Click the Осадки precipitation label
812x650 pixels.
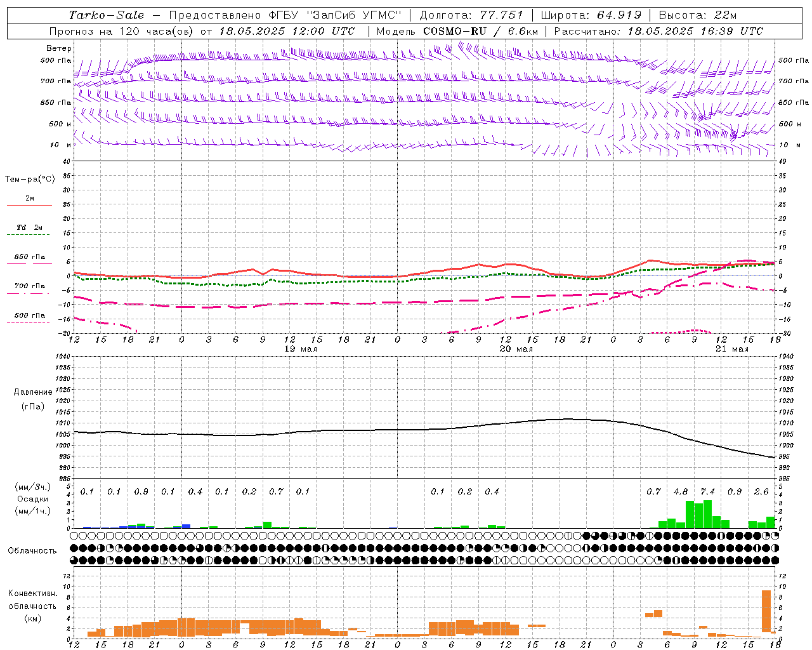click(32, 499)
